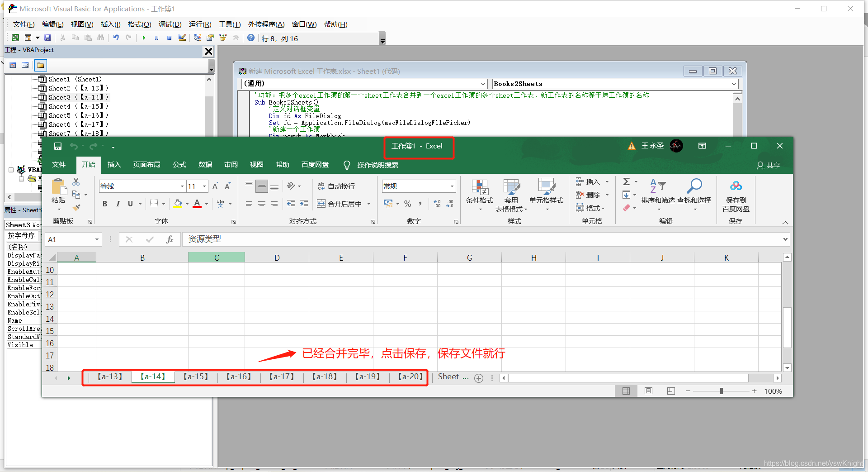Open the Name Box dropdown
The width and height of the screenshot is (868, 472).
[97, 239]
